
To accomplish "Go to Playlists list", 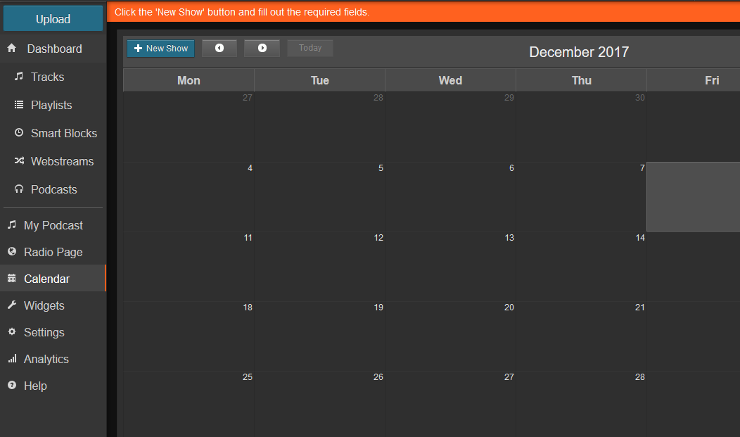I will (51, 105).
